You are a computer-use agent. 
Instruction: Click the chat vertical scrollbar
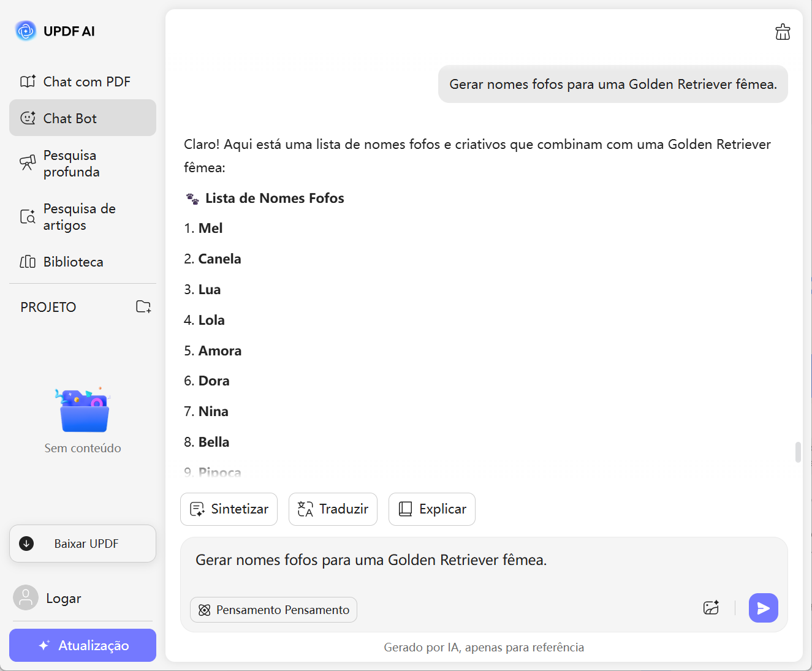[x=798, y=452]
